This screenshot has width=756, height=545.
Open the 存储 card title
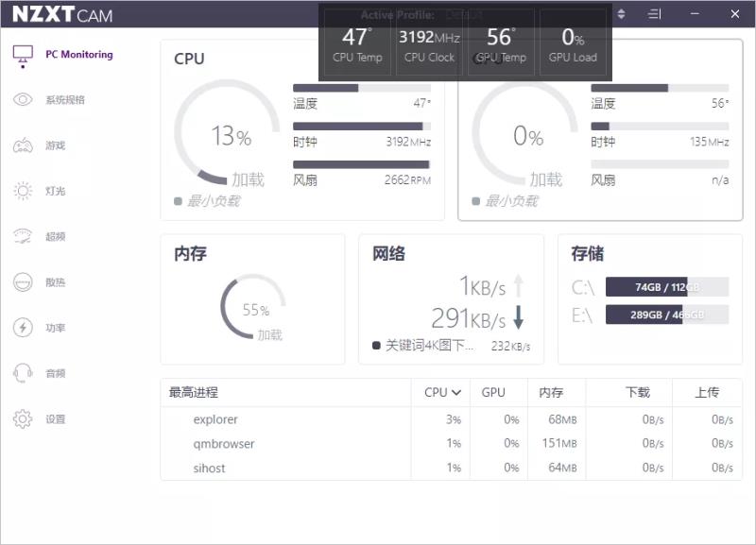click(587, 253)
